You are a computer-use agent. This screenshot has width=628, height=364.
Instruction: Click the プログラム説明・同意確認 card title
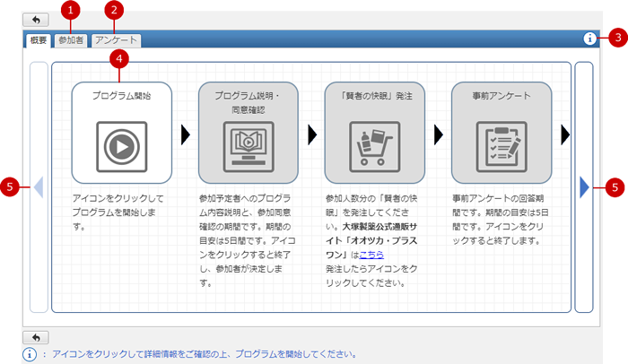pos(249,101)
